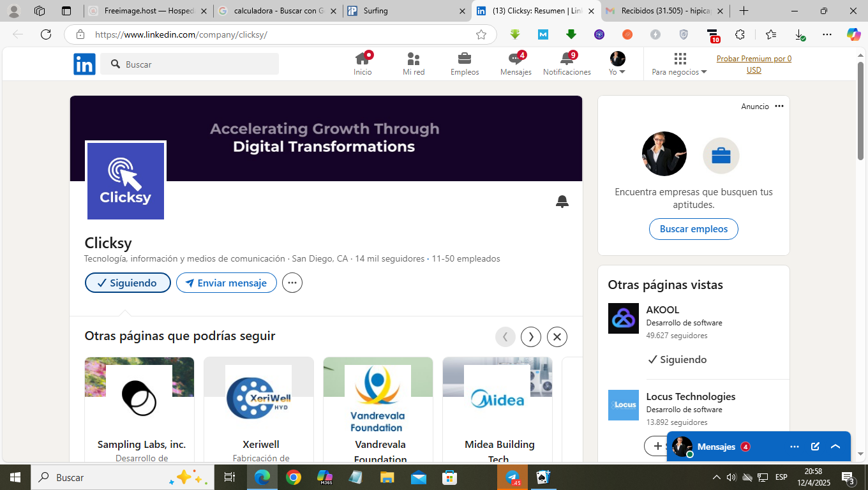Switch to the Freeimage.host tab

[x=147, y=11]
